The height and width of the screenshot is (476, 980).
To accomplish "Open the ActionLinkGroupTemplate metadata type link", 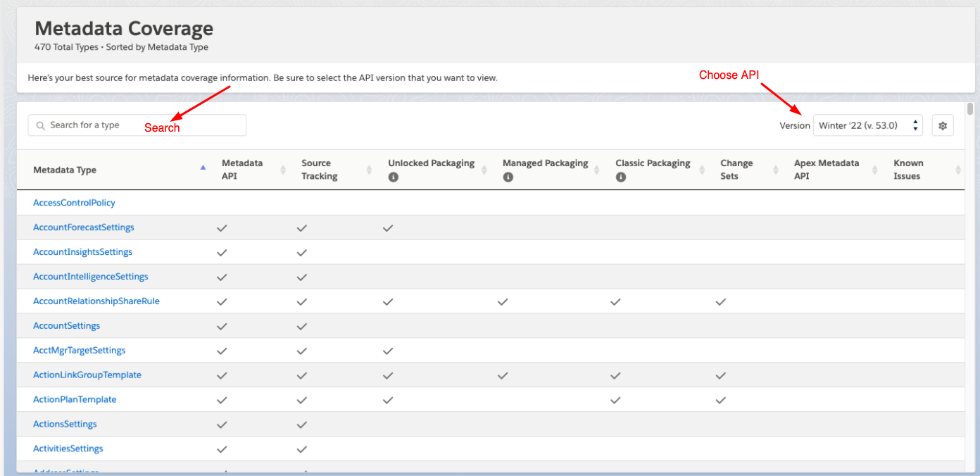I will (87, 375).
